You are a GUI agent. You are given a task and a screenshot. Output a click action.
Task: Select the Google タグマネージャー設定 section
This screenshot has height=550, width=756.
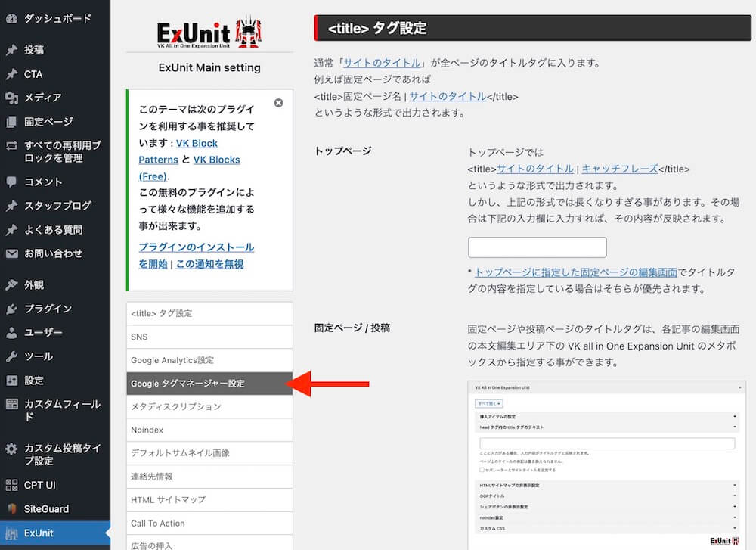click(x=209, y=384)
